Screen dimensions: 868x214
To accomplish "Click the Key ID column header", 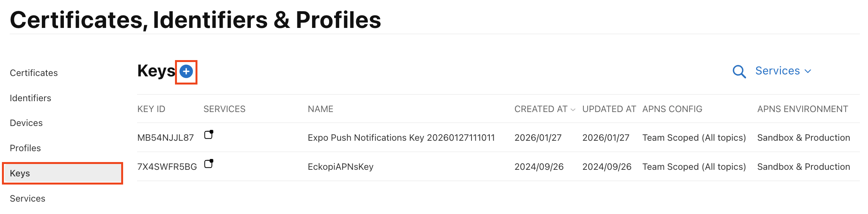I will click(x=151, y=109).
